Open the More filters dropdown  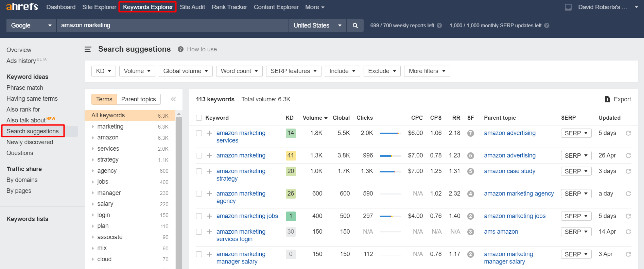(427, 71)
